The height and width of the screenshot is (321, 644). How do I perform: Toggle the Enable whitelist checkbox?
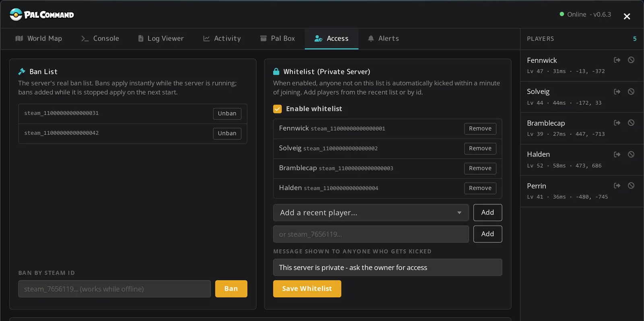[x=277, y=109]
